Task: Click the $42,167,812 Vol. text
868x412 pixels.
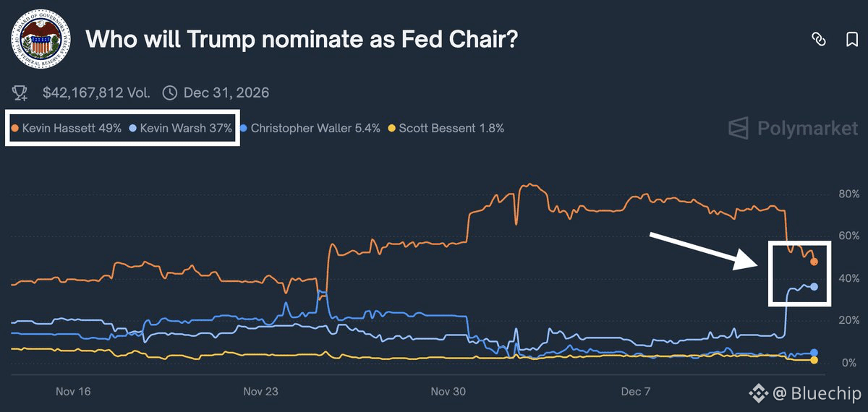Action: pyautogui.click(x=96, y=93)
